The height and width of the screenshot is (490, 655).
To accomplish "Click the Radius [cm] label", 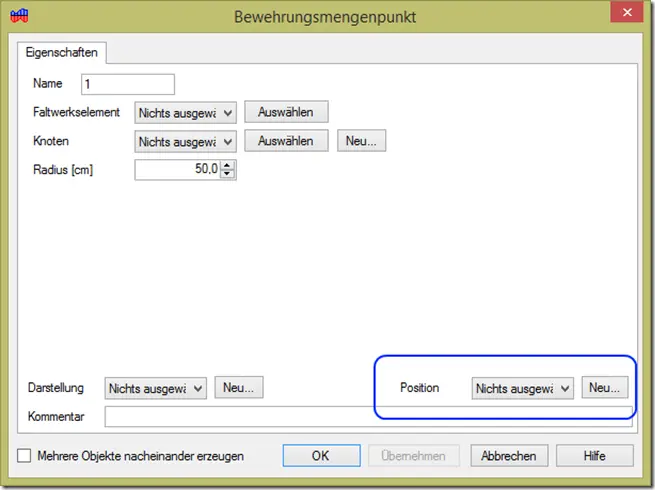I will (63, 170).
